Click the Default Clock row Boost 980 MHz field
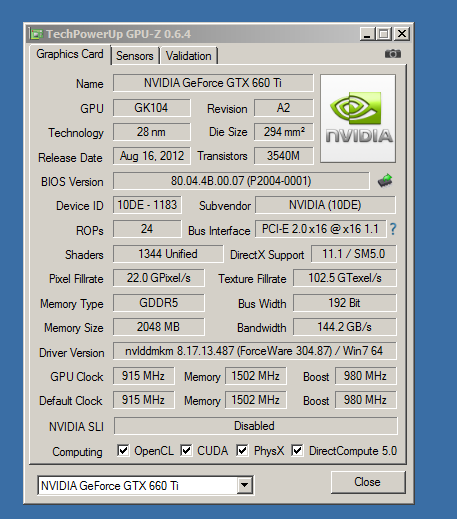The image size is (457, 519). tap(366, 400)
